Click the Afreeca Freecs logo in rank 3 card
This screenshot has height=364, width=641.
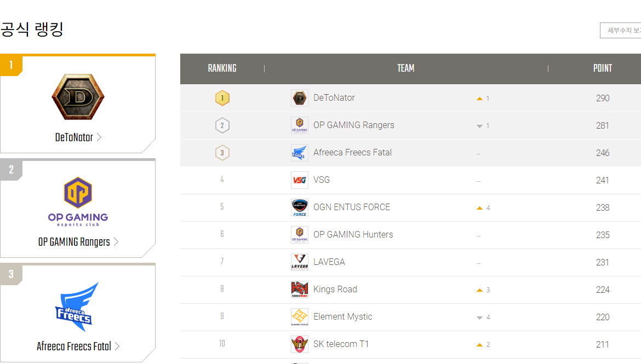coord(77,307)
